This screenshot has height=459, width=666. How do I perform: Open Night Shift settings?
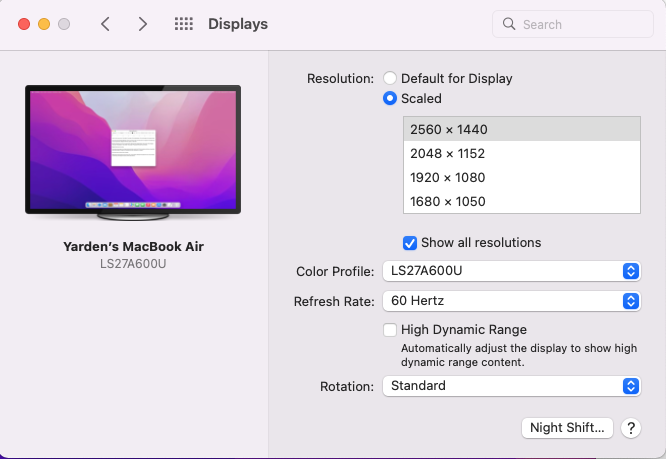click(x=567, y=428)
